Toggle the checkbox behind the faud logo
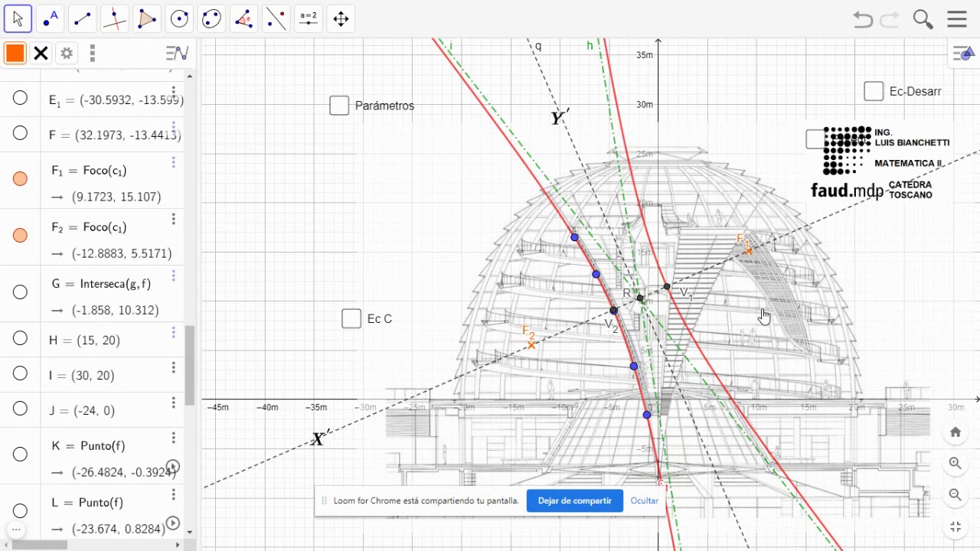980x551 pixels. (x=815, y=139)
